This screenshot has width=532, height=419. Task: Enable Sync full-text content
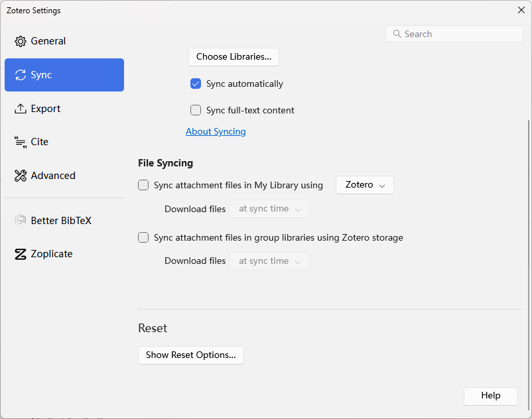[196, 110]
